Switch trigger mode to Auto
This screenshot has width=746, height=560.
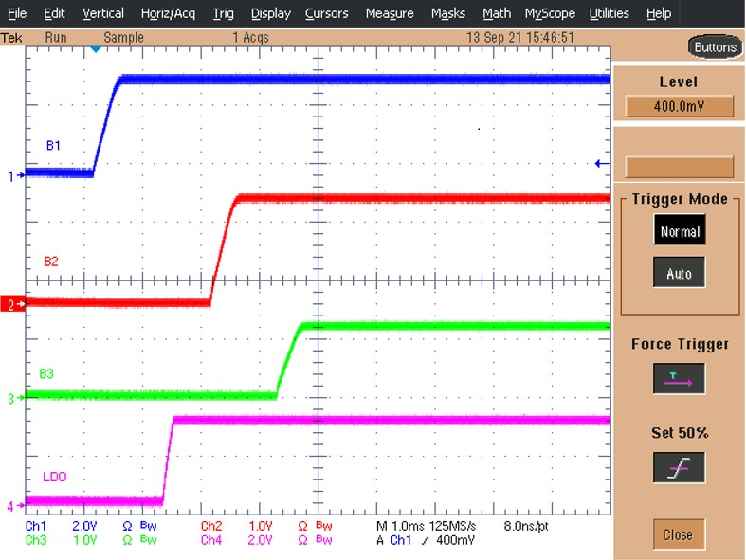pos(679,274)
